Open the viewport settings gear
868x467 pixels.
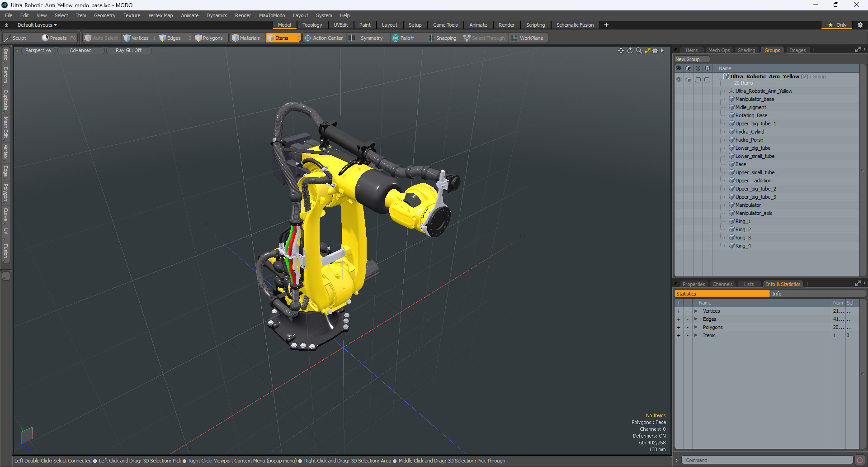coord(655,51)
